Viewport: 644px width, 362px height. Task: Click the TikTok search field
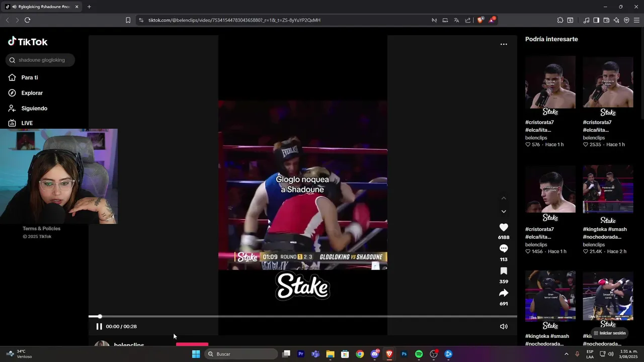coord(40,60)
